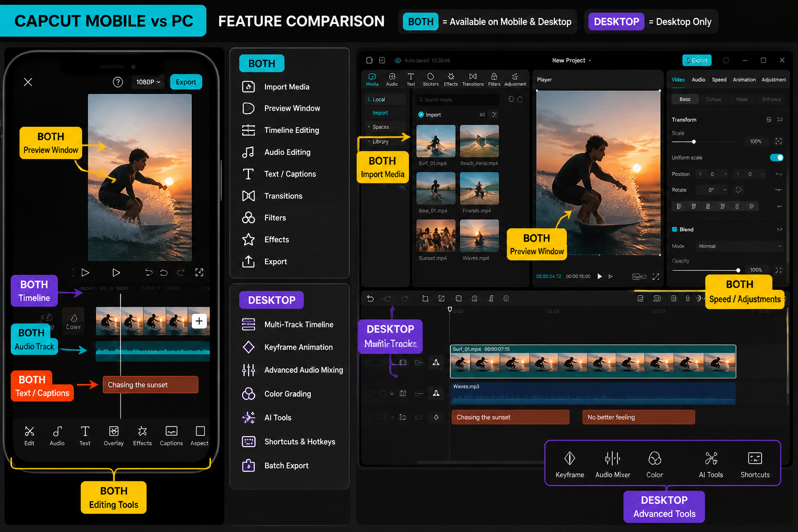This screenshot has height=532, width=798.
Task: Click the All filter in media panel
Action: pyautogui.click(x=482, y=115)
